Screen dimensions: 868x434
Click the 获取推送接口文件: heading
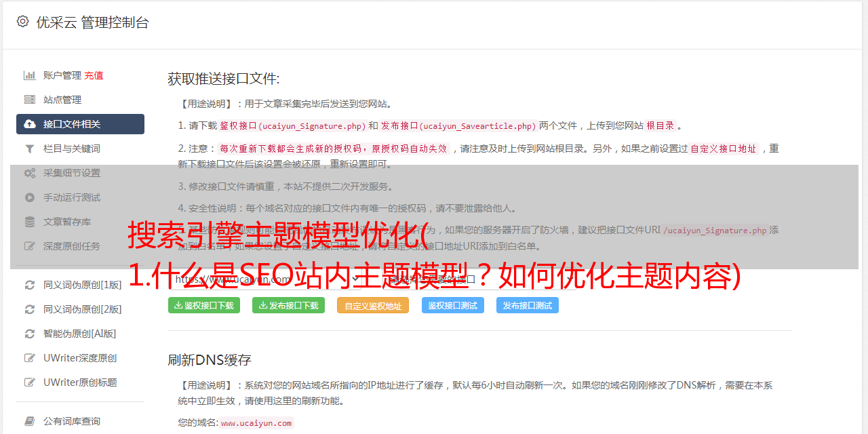click(x=224, y=79)
